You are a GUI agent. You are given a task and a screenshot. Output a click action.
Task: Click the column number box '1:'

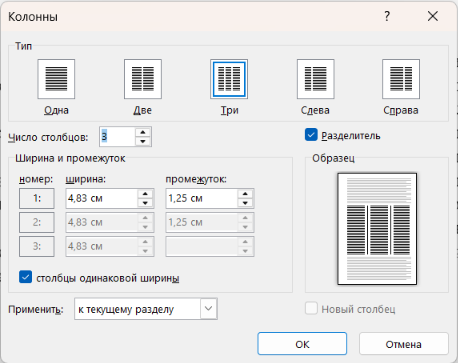pos(37,198)
